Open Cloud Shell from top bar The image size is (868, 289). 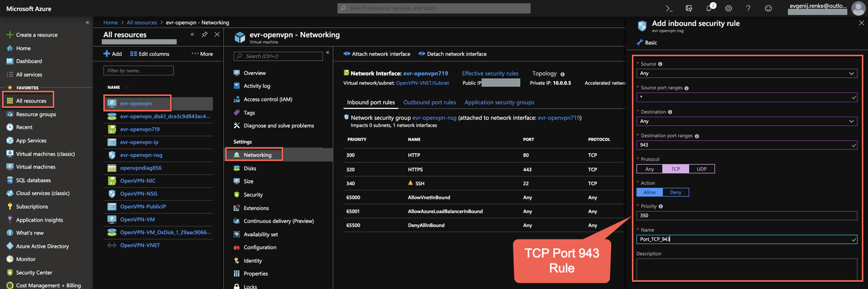coord(669,8)
